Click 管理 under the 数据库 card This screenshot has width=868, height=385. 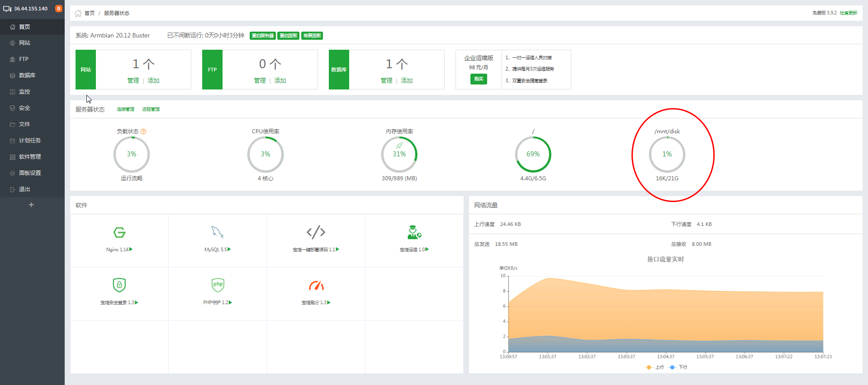click(x=387, y=80)
